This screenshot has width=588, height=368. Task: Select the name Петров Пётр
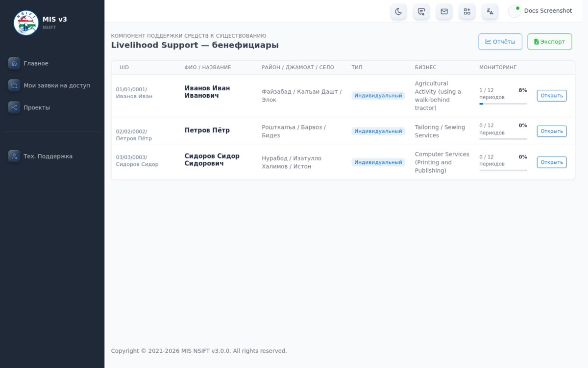click(207, 131)
